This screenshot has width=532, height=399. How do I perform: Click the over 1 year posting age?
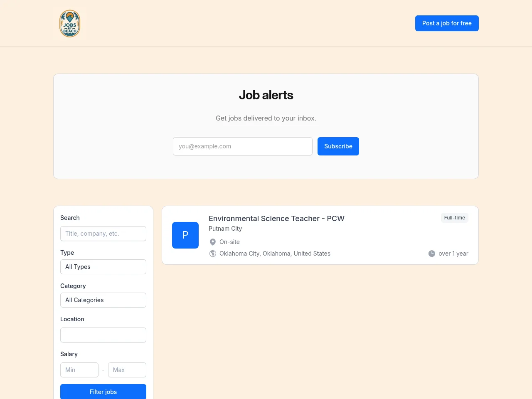pyautogui.click(x=453, y=254)
